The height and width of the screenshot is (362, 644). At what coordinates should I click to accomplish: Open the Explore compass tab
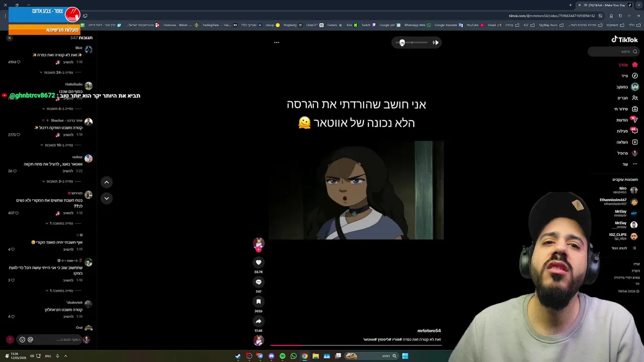(x=629, y=76)
